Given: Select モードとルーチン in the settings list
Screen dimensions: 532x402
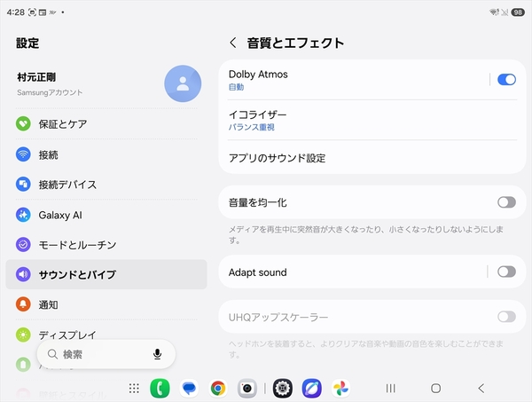Looking at the screenshot, I should (106, 244).
